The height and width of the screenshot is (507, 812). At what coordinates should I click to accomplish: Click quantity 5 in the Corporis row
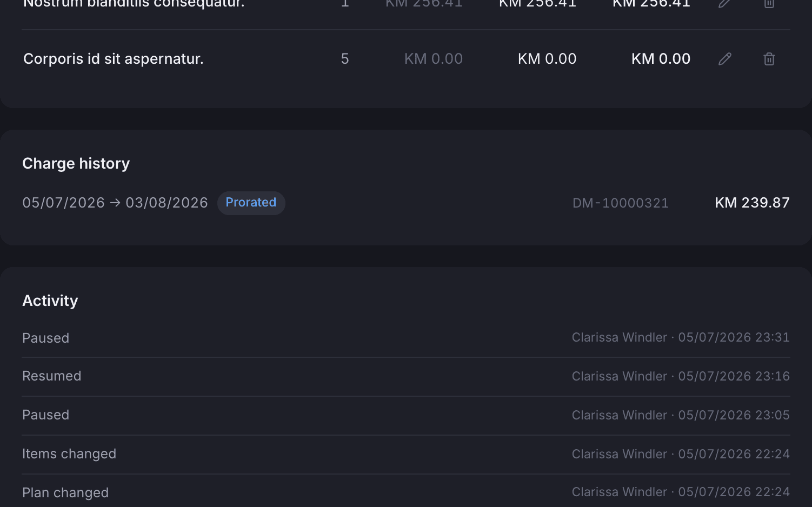click(x=345, y=59)
